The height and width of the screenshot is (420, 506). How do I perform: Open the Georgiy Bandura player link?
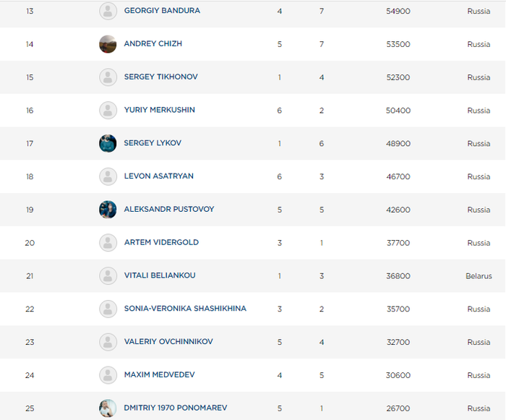162,11
